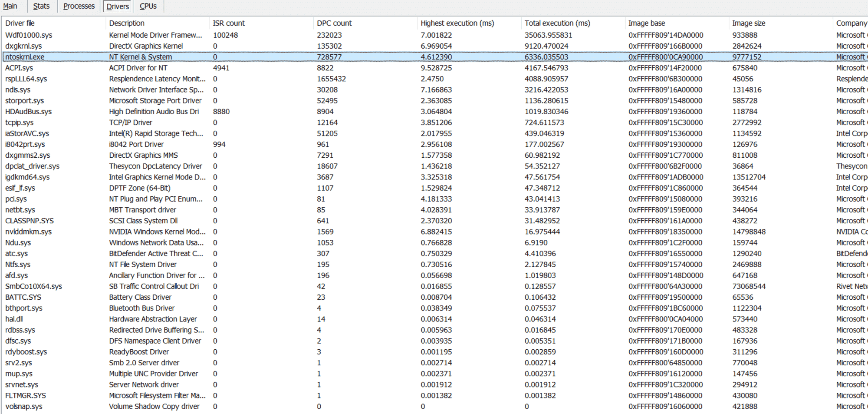Select the bthport.sys driver row

click(x=435, y=308)
